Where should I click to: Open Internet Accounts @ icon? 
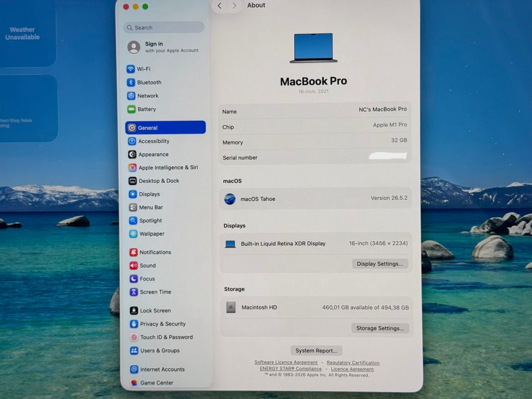[x=134, y=369]
